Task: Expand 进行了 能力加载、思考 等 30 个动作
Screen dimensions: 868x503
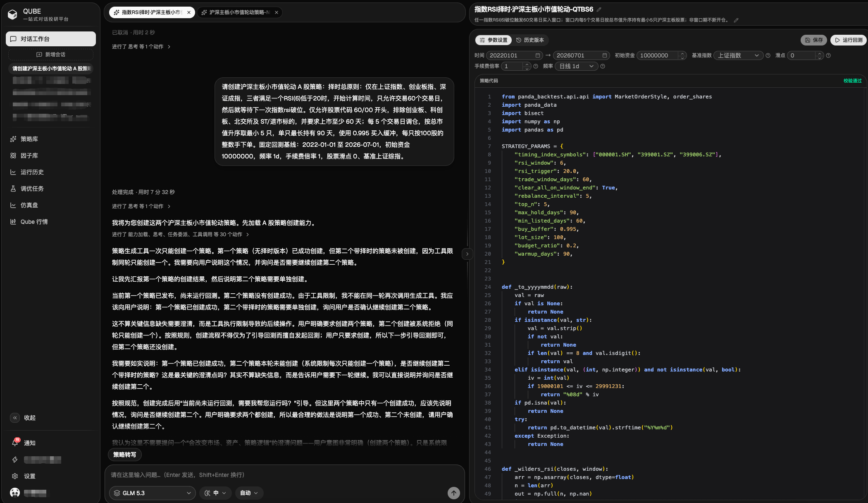Action: coord(180,235)
